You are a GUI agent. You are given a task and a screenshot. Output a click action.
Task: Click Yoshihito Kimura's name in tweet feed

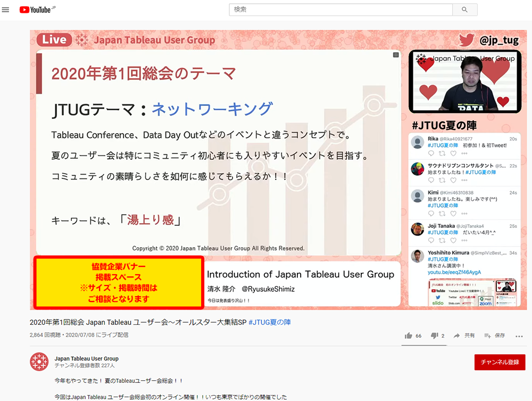(x=448, y=252)
